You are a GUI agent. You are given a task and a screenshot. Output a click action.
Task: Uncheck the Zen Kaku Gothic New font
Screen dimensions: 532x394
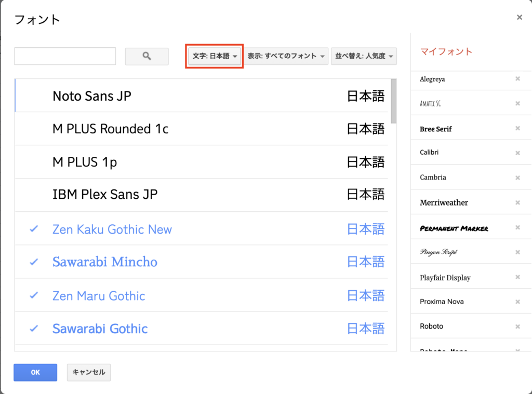tap(112, 229)
